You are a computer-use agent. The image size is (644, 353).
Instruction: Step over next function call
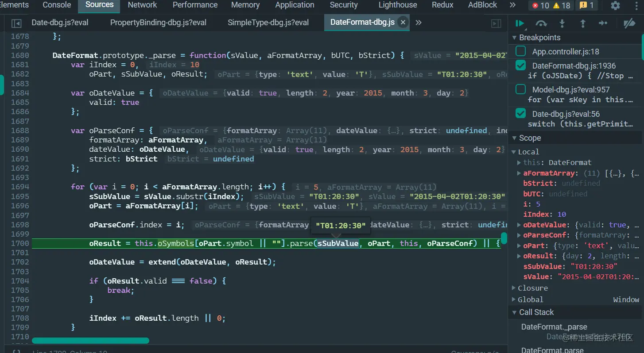coord(541,23)
